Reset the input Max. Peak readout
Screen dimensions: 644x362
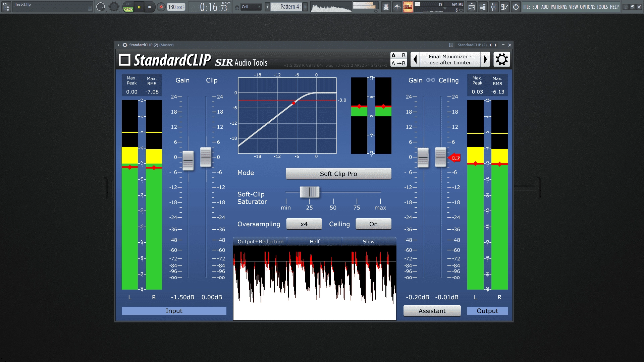pyautogui.click(x=132, y=92)
